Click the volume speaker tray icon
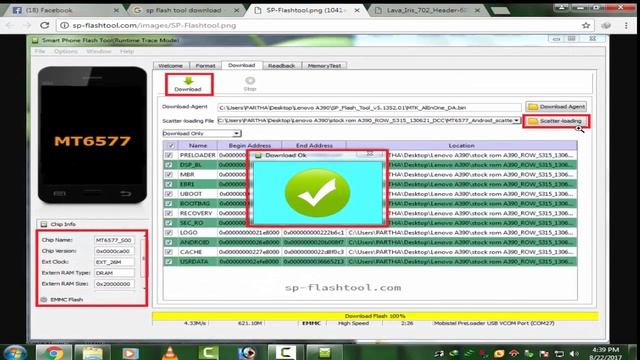 click(573, 353)
